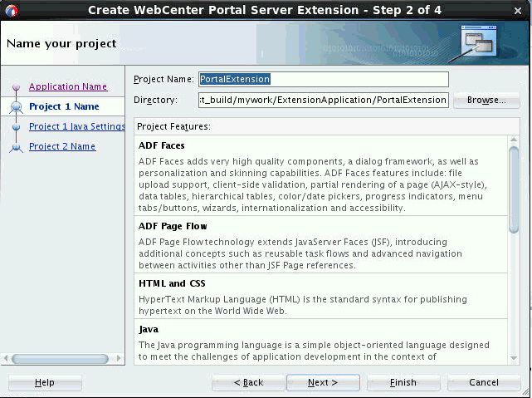Click Project Features scrollbar up arrow
Image resolution: width=532 pixels, height=398 pixels.
[x=514, y=140]
